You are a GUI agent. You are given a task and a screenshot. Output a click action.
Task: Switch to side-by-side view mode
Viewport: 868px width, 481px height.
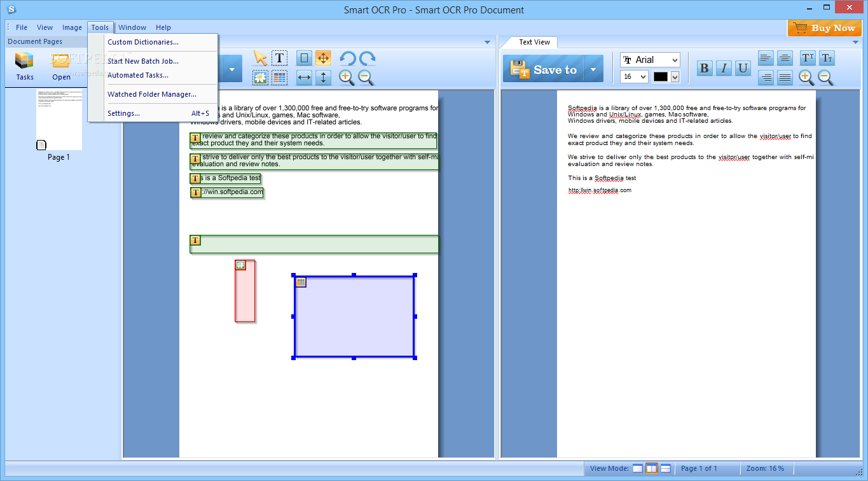pos(652,468)
